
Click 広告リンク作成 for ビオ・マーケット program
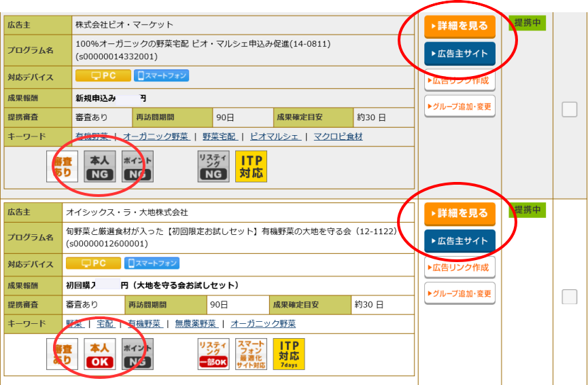pyautogui.click(x=460, y=80)
